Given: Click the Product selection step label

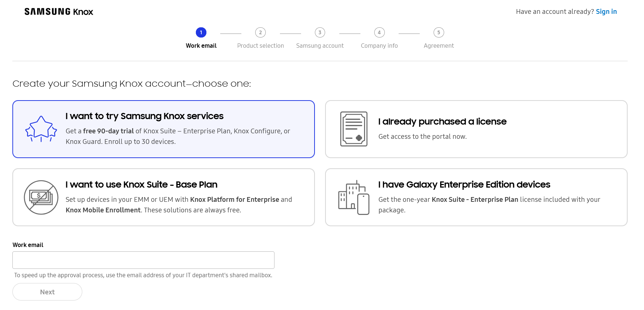Looking at the screenshot, I should pos(260,46).
